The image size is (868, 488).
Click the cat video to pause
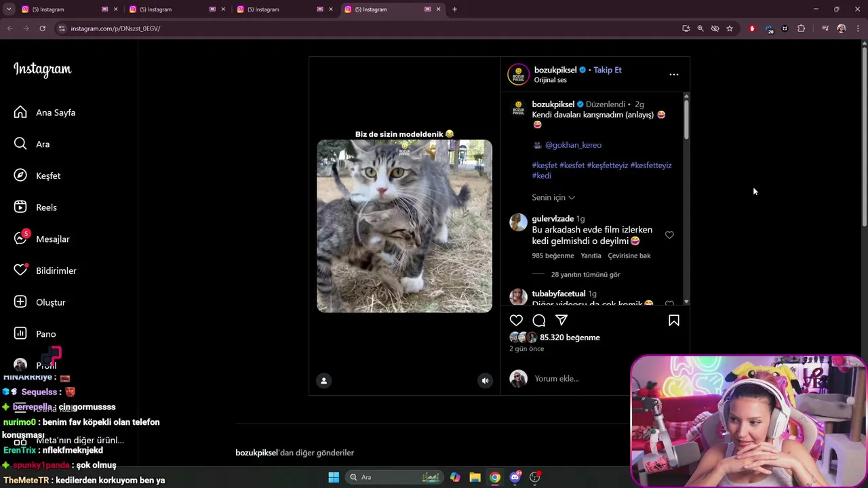pos(404,226)
